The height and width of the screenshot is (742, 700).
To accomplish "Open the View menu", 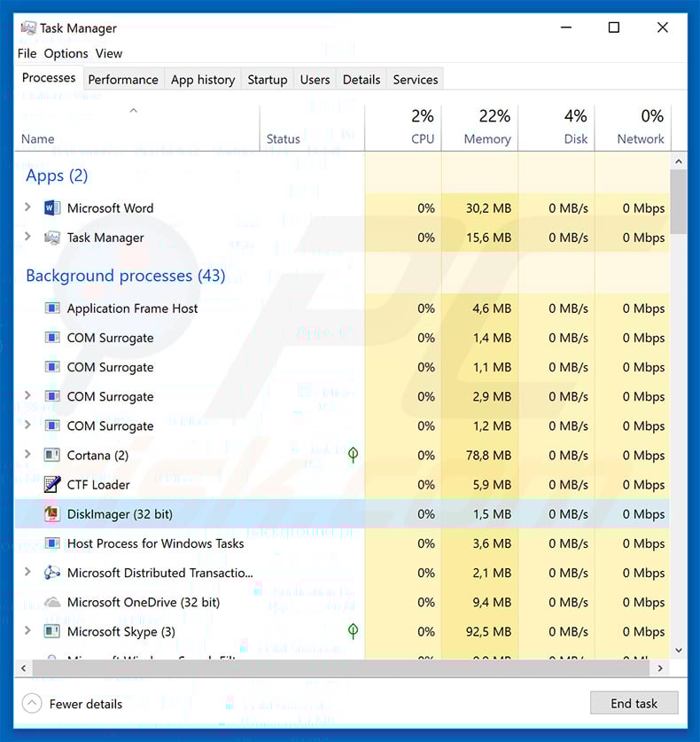I will point(109,53).
